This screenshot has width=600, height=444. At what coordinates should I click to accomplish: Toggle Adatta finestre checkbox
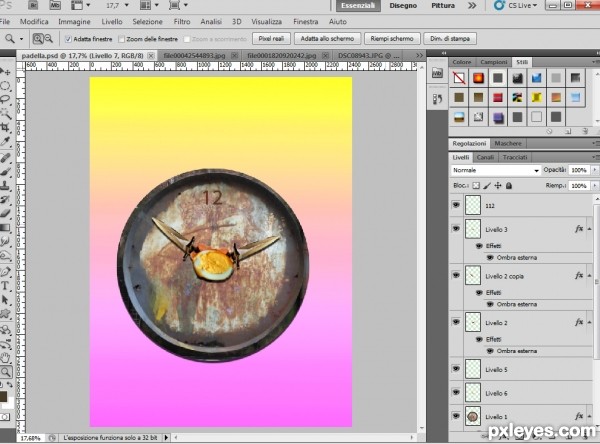68,39
